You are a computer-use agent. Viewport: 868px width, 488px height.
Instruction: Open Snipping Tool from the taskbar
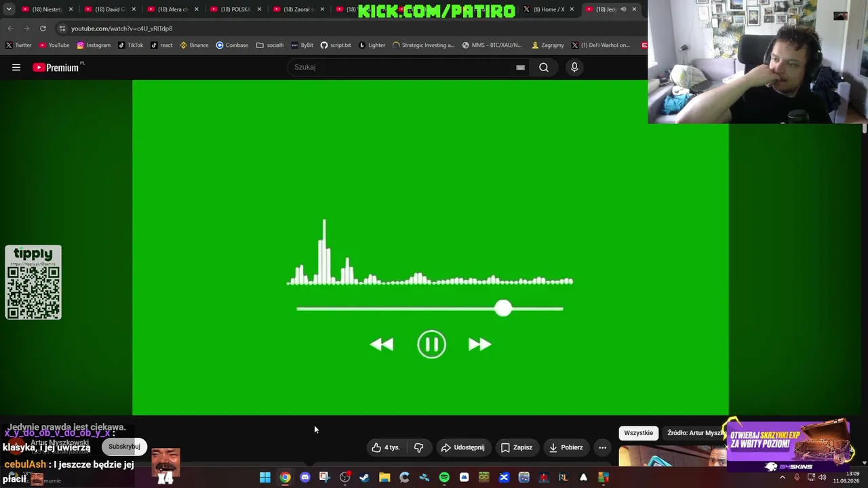click(324, 477)
